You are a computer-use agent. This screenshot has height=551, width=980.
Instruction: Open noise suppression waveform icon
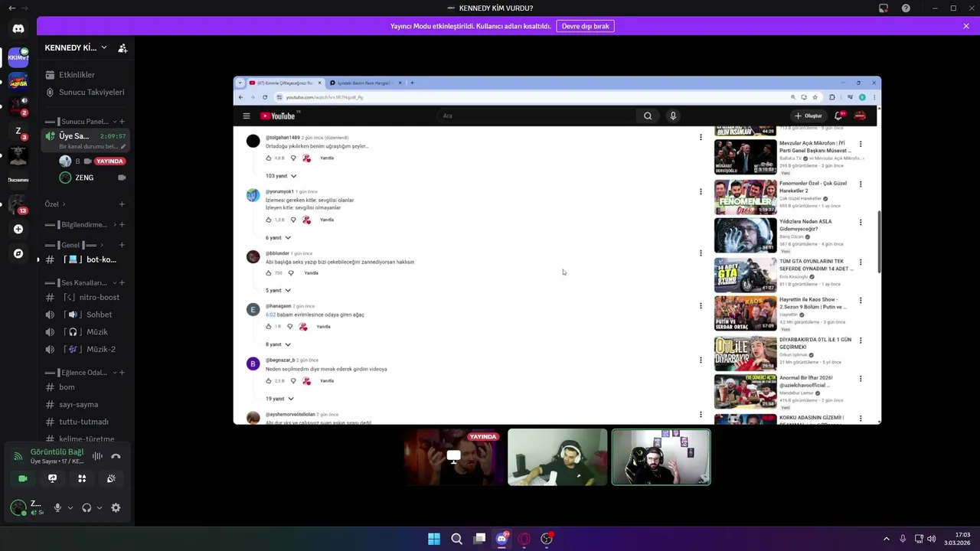(x=97, y=456)
